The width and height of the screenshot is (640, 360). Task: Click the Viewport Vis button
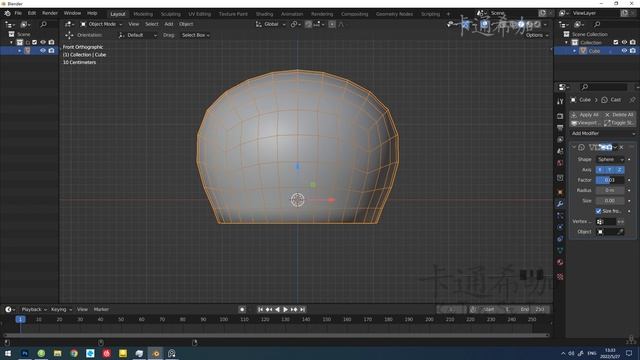click(585, 123)
